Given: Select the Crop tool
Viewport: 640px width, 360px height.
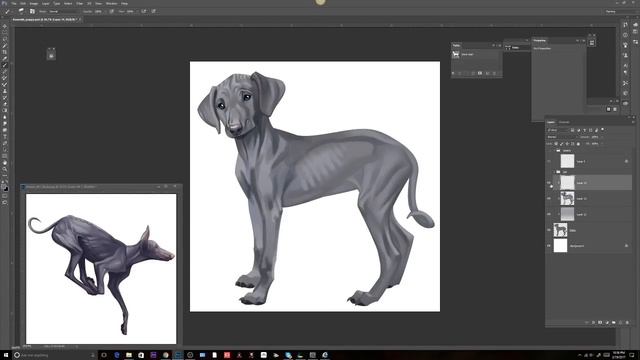Looking at the screenshot, I should click(x=4, y=52).
